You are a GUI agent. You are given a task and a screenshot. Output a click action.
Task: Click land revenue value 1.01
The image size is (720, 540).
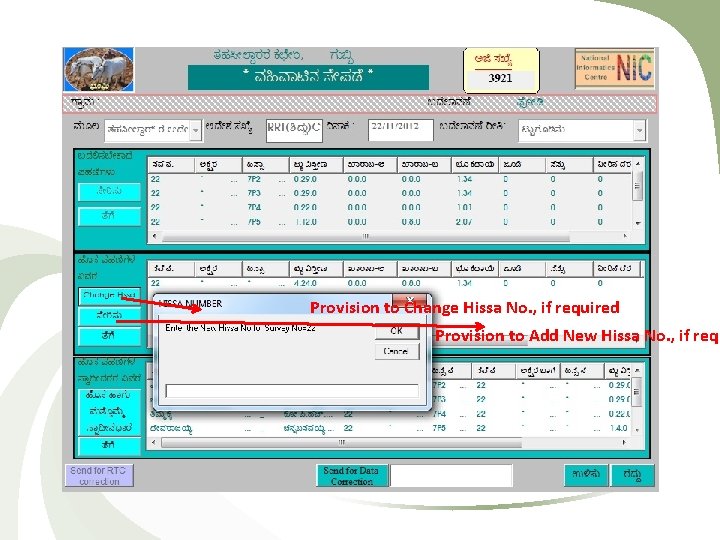pos(464,208)
